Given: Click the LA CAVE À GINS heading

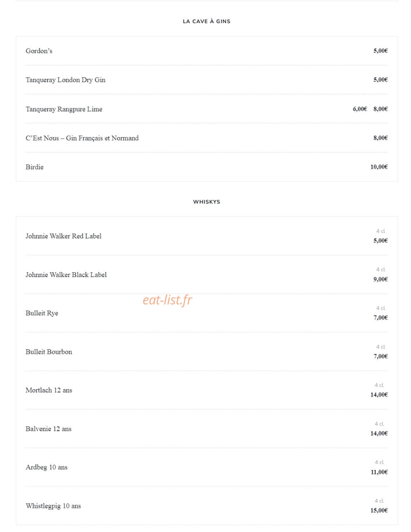Looking at the screenshot, I should coord(207,21).
